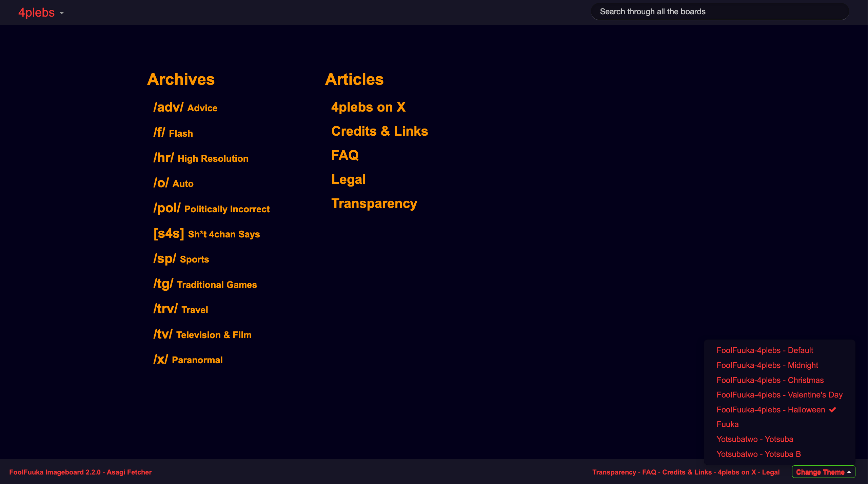Image resolution: width=868 pixels, height=484 pixels.
Task: Switch to FoolFuuka-4plebs Midnight theme
Action: click(x=767, y=365)
